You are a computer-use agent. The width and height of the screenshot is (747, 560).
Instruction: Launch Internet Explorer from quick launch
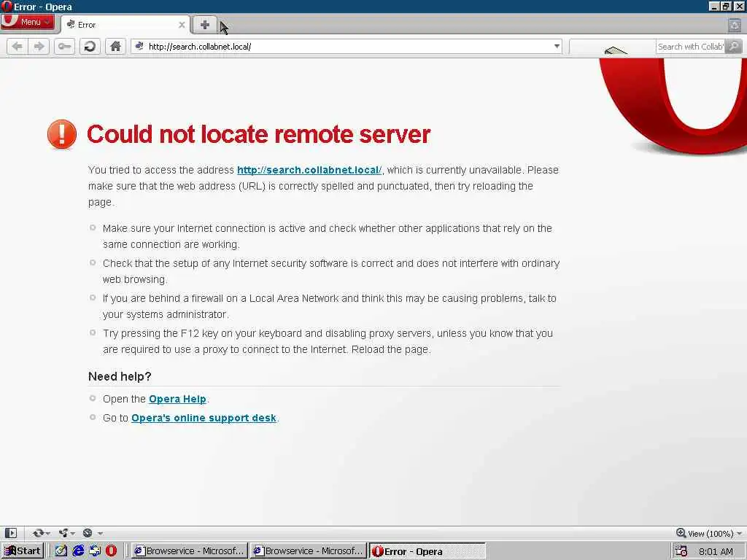(78, 551)
